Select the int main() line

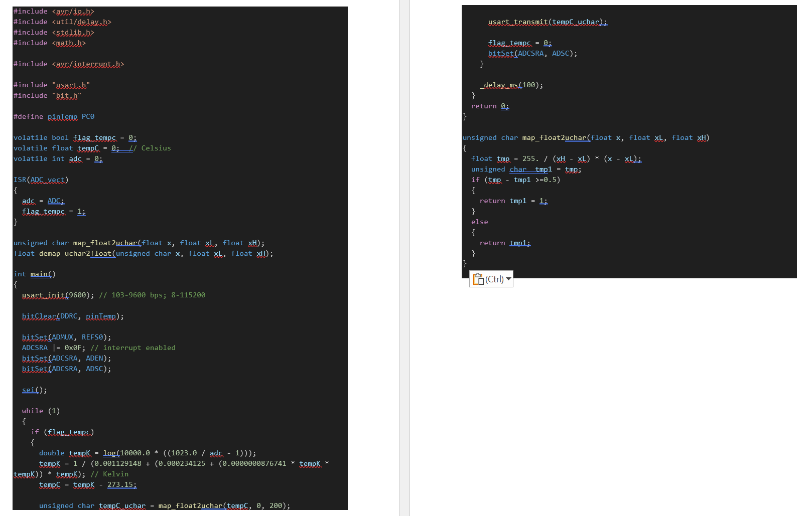[x=34, y=274]
